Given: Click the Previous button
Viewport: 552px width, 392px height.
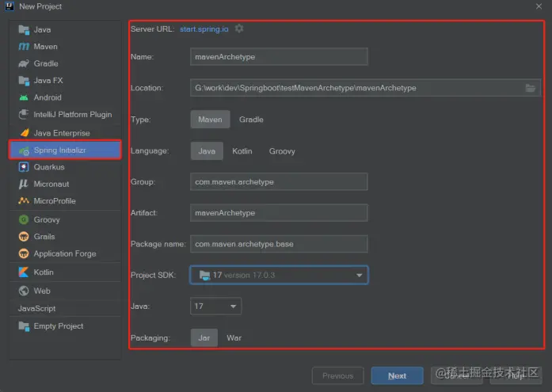Looking at the screenshot, I should click(x=337, y=376).
